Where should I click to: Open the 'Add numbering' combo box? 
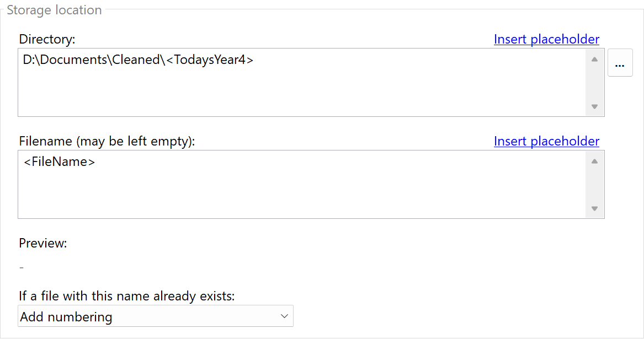pyautogui.click(x=149, y=316)
